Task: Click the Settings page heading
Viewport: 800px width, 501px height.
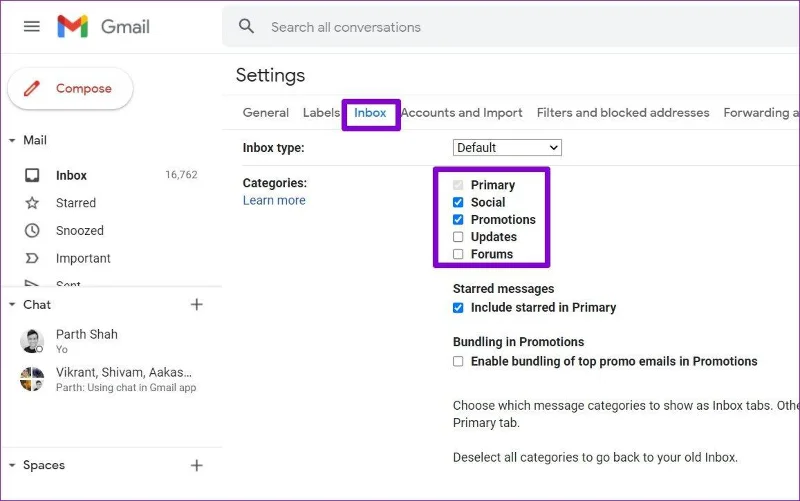Action: pyautogui.click(x=270, y=76)
